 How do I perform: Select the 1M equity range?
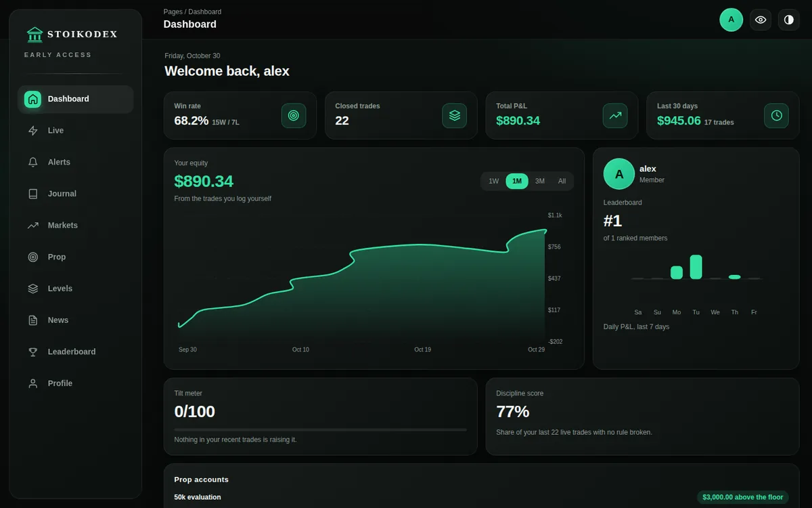(517, 181)
